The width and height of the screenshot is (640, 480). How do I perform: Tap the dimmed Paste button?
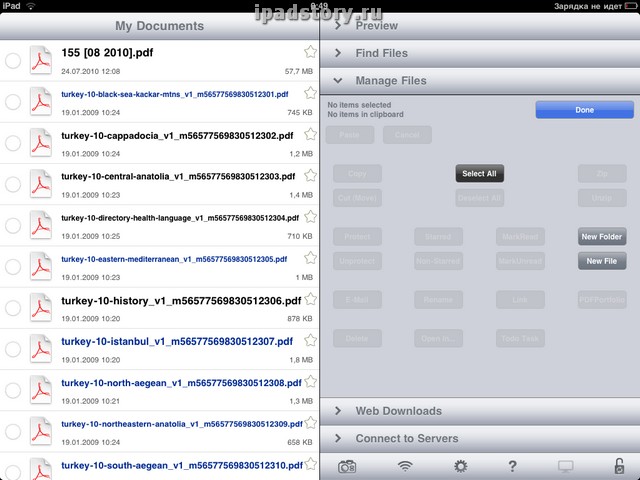(x=350, y=135)
